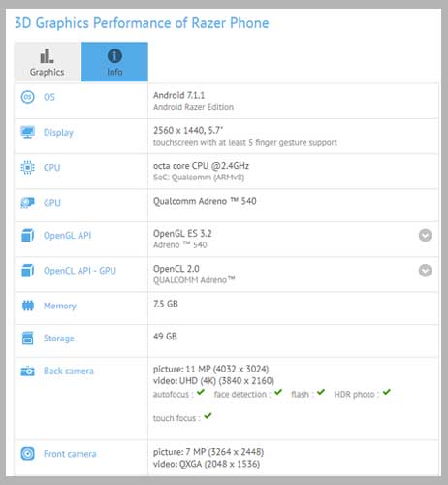Click the GPU card icon
Viewport: 448px width, 485px height.
pyautogui.click(x=27, y=203)
